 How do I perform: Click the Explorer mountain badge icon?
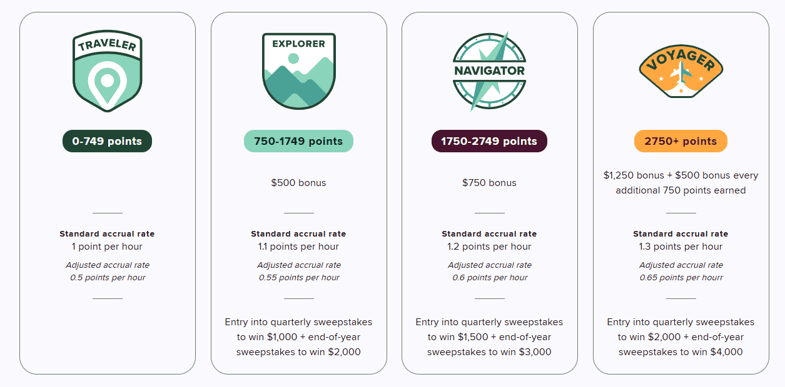click(x=298, y=71)
